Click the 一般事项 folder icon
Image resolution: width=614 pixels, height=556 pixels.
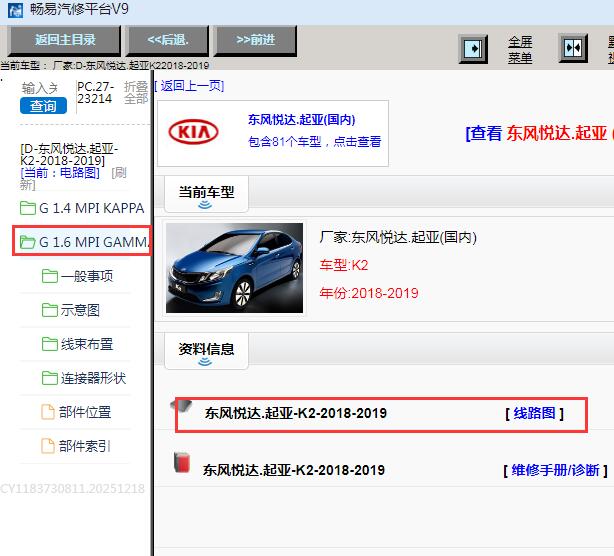[x=50, y=276]
